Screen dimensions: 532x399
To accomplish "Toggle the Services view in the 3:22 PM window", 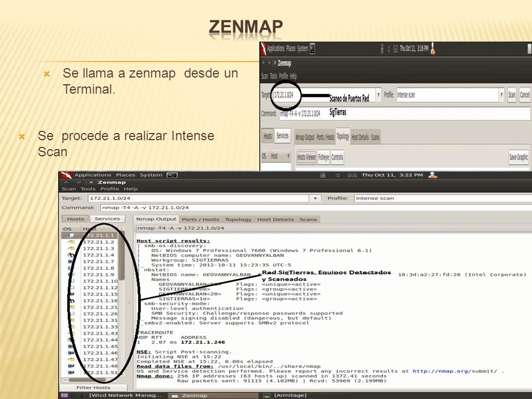I will pos(107,219).
